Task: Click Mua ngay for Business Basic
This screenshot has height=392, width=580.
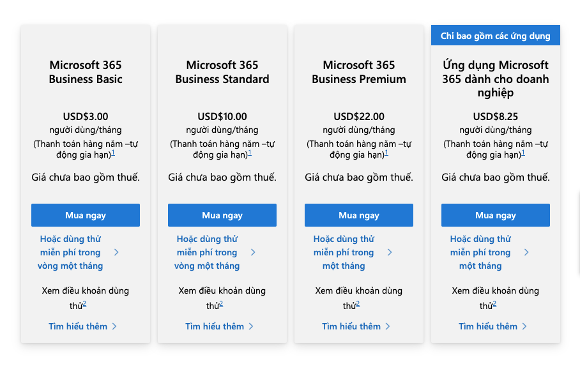Action: [x=86, y=215]
